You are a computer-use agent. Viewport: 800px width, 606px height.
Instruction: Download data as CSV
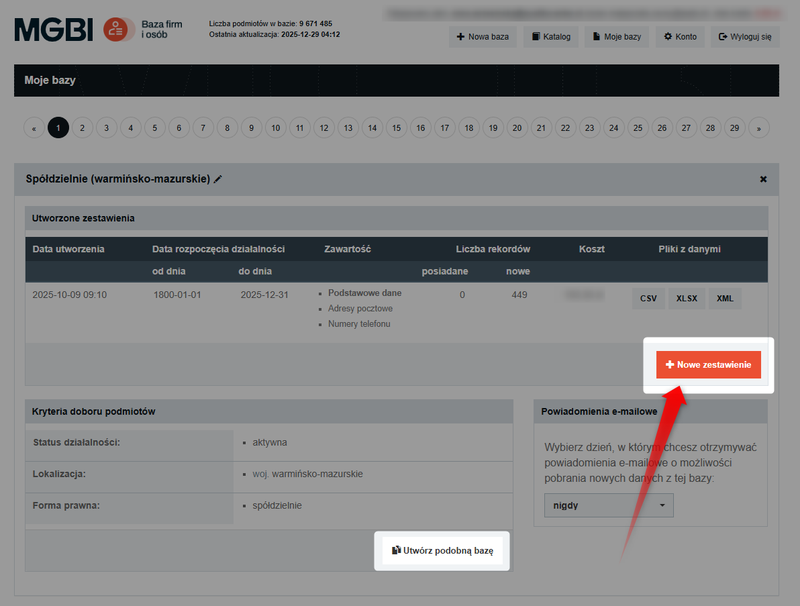[x=648, y=297]
